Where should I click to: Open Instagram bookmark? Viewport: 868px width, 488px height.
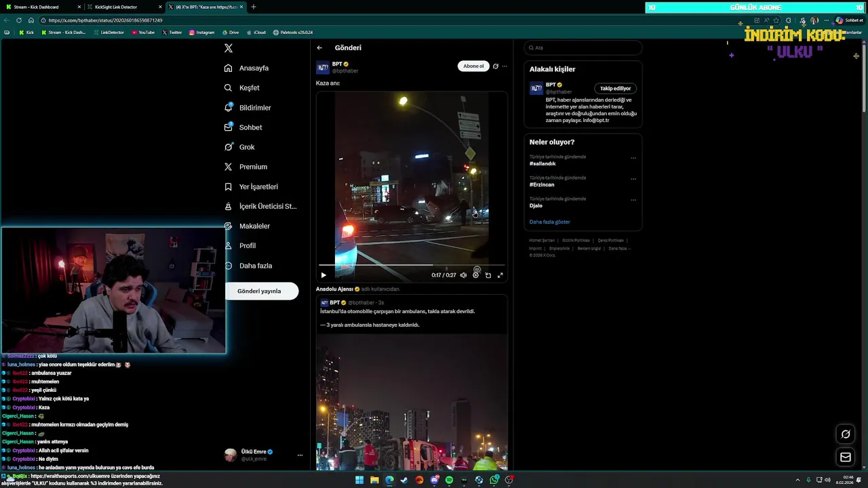(202, 33)
